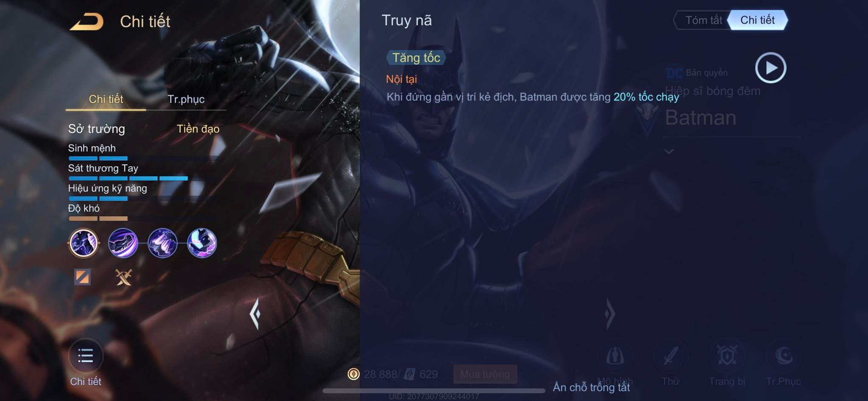Screen dimensions: 868x401
Task: Open the Tr.phục tab
Action: [186, 99]
